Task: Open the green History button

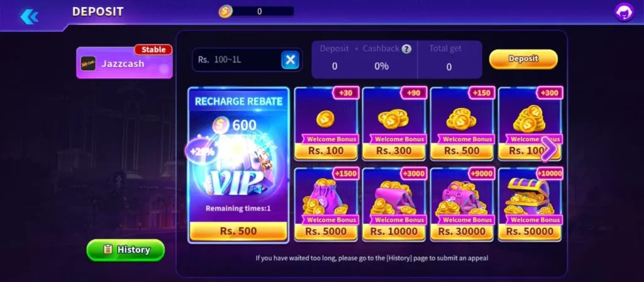Action: click(x=126, y=250)
